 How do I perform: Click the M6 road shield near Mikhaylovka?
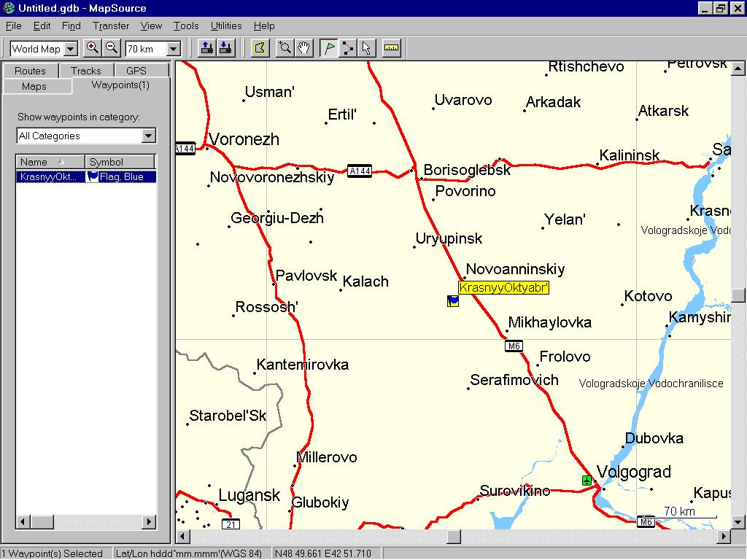pos(514,346)
